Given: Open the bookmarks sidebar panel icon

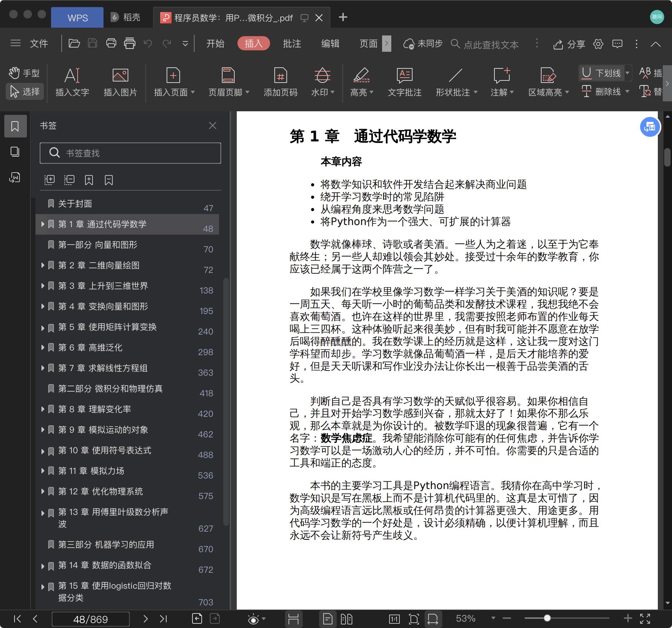Looking at the screenshot, I should (15, 126).
